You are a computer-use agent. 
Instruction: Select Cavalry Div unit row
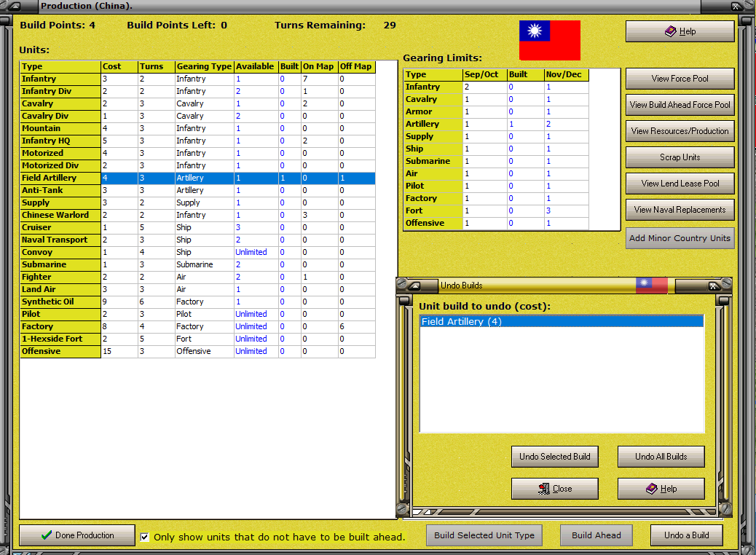197,116
